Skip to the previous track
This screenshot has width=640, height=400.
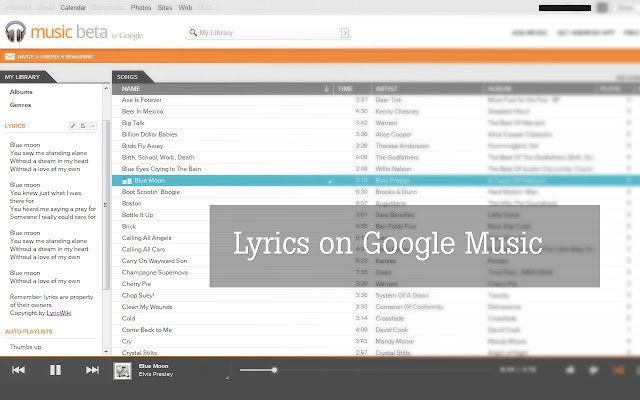18,370
